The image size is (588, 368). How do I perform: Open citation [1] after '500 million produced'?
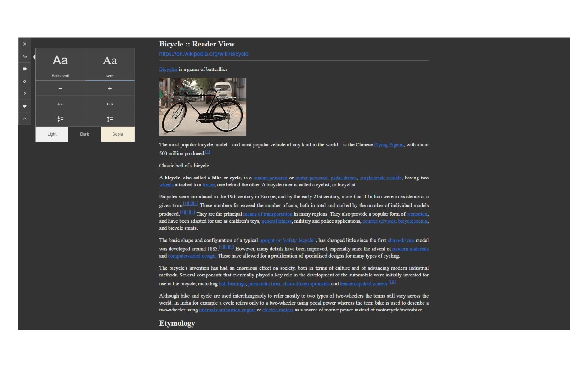tap(208, 152)
